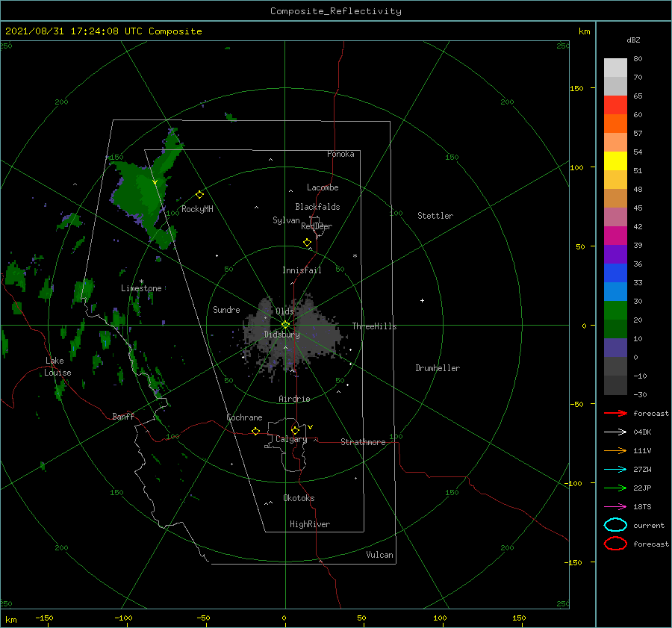Click the Ponoka label
This screenshot has width=672, height=628.
click(x=340, y=154)
